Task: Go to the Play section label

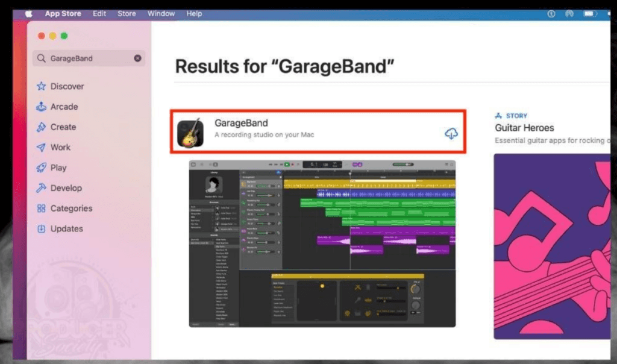Action: coord(58,168)
